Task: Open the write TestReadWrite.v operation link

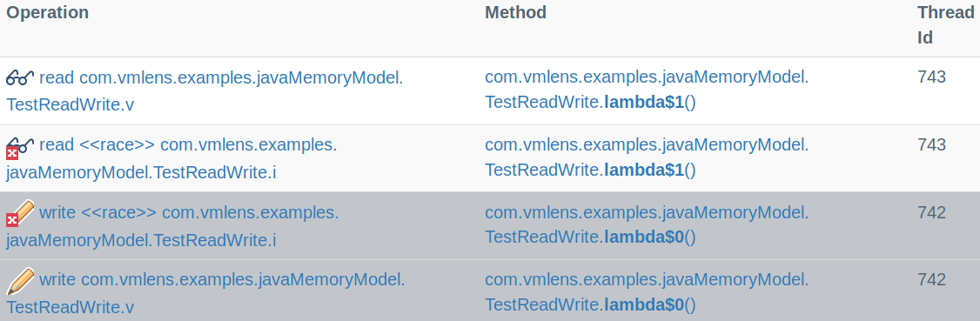Action: [x=205, y=293]
